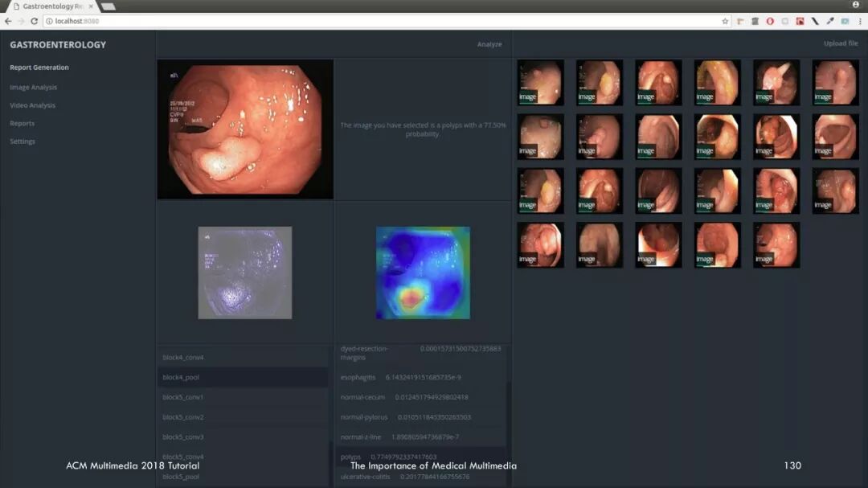Select the block5_conv1 layer
Screen dimensions: 868x488
(x=243, y=397)
